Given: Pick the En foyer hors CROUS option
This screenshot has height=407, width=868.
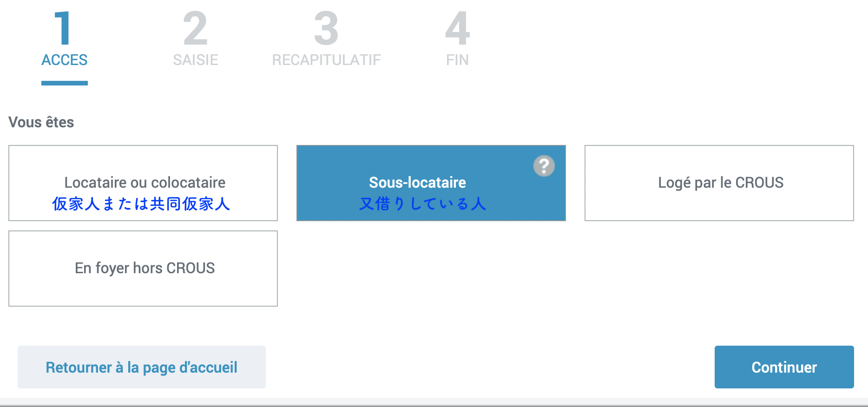Looking at the screenshot, I should pos(143,269).
